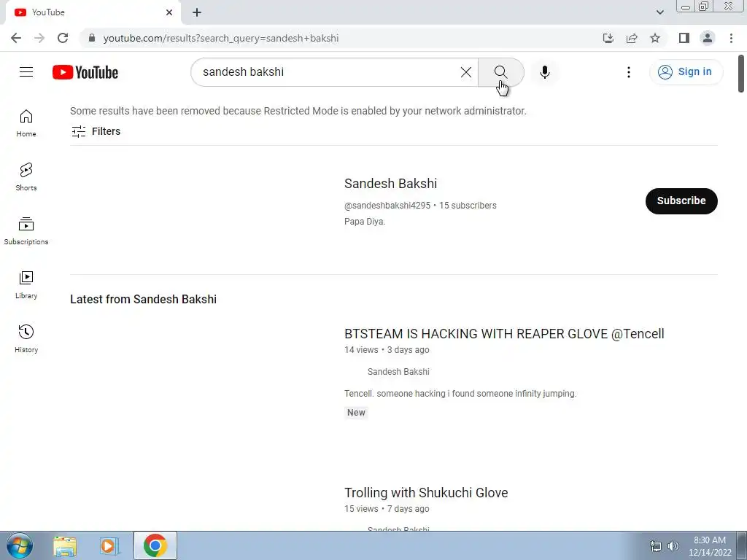Select the YouTube browser tab
The width and height of the screenshot is (747, 560).
(x=93, y=12)
